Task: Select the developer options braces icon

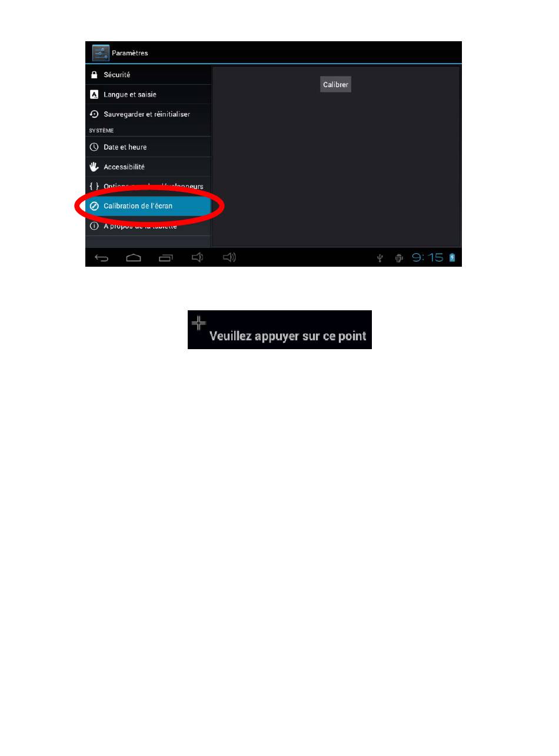Action: [94, 186]
